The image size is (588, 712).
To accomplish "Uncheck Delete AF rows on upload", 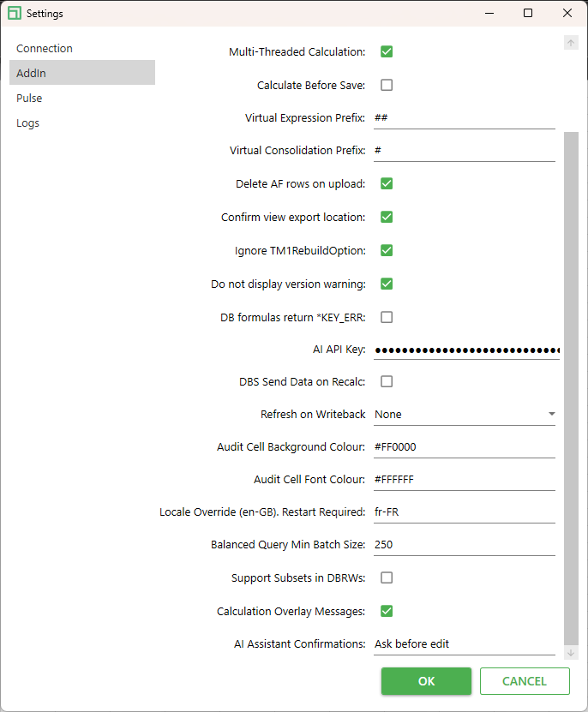I will (x=387, y=183).
